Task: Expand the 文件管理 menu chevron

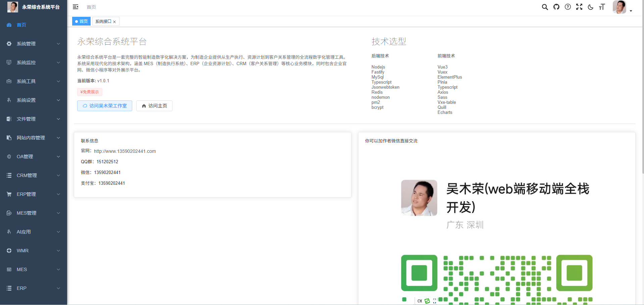Action: point(58,119)
